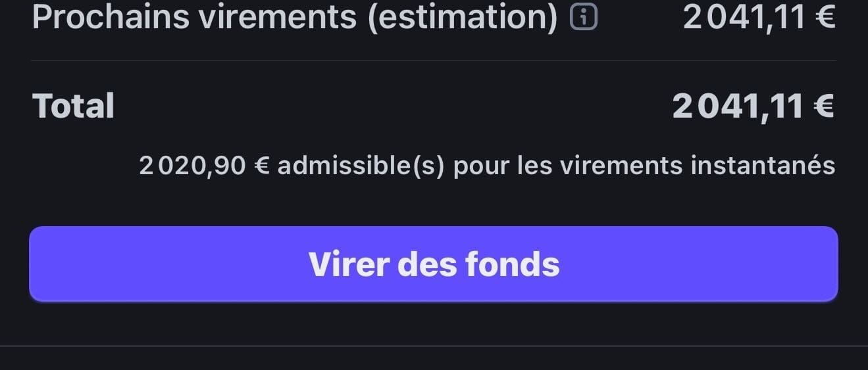This screenshot has width=868, height=370.
Task: Click the word 'fonds' on the purple button
Action: (x=512, y=264)
